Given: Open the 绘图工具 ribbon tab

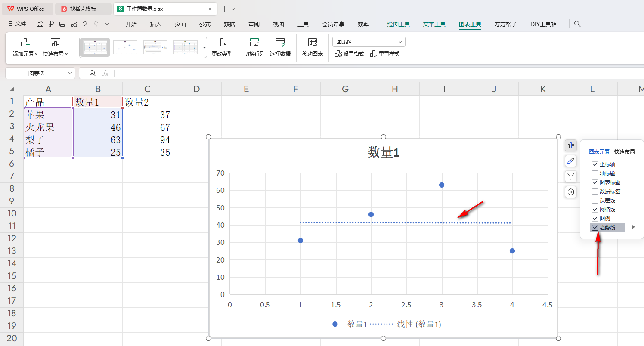Looking at the screenshot, I should [399, 24].
